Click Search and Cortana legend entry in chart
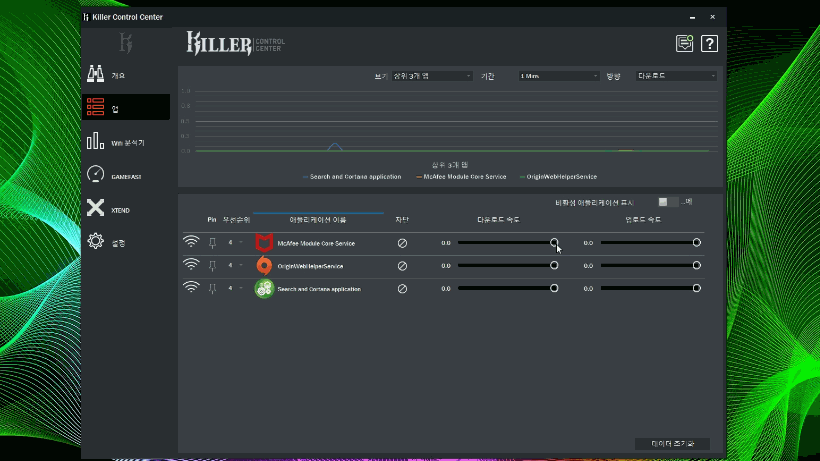The width and height of the screenshot is (820, 461). pyautogui.click(x=352, y=177)
